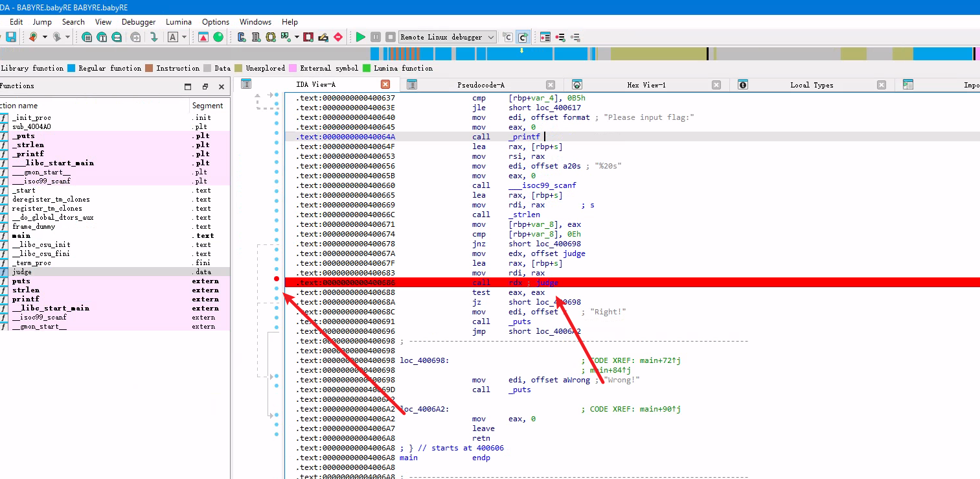Expand arrow next to the jump-back icon
The width and height of the screenshot is (980, 479).
(45, 37)
